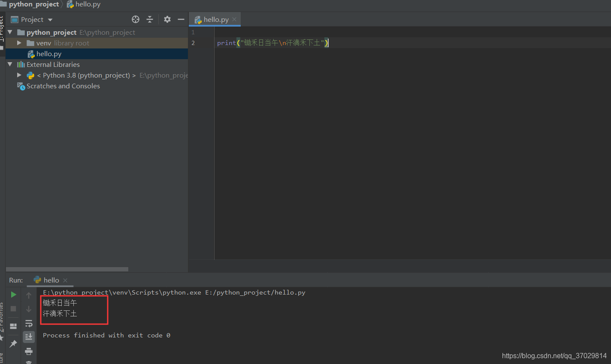Close the hello.py editor tab
Screen dimensions: 611x364
[234, 19]
